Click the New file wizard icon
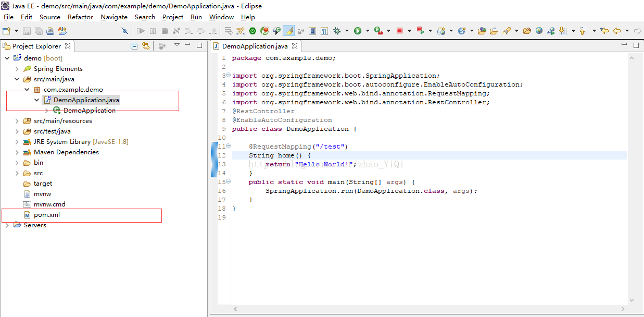The width and height of the screenshot is (644, 317). tap(7, 31)
